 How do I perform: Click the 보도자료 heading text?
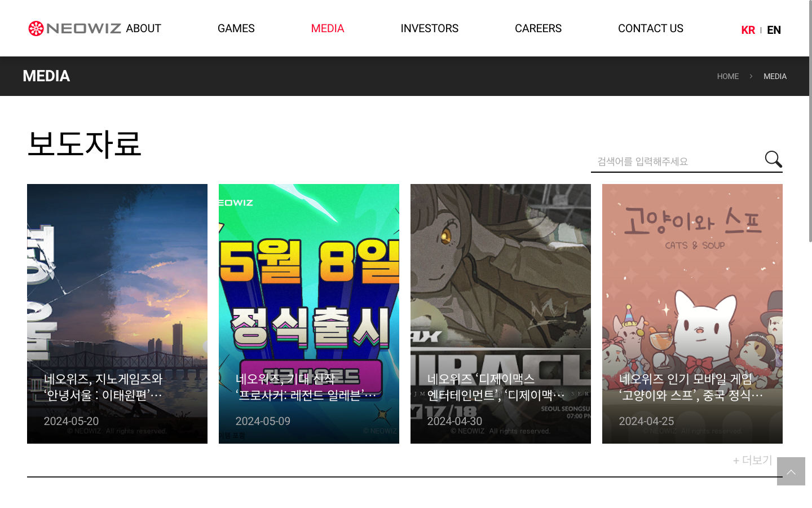point(84,143)
